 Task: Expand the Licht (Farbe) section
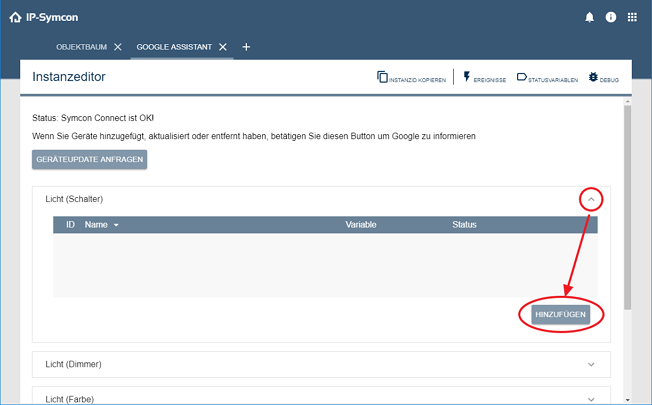point(591,399)
